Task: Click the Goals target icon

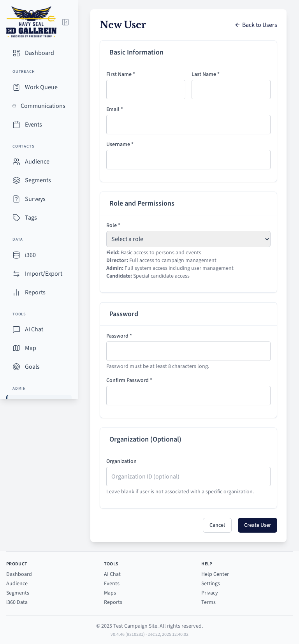Action: coord(16,367)
